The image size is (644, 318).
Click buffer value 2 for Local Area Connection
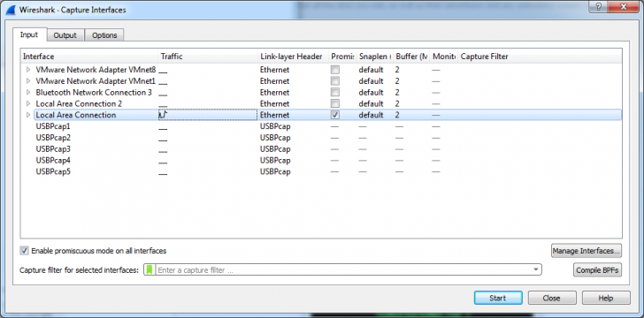(397, 115)
